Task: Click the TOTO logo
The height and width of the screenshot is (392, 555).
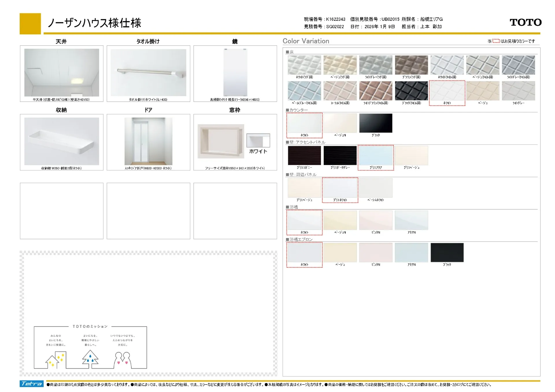Action: click(x=526, y=23)
